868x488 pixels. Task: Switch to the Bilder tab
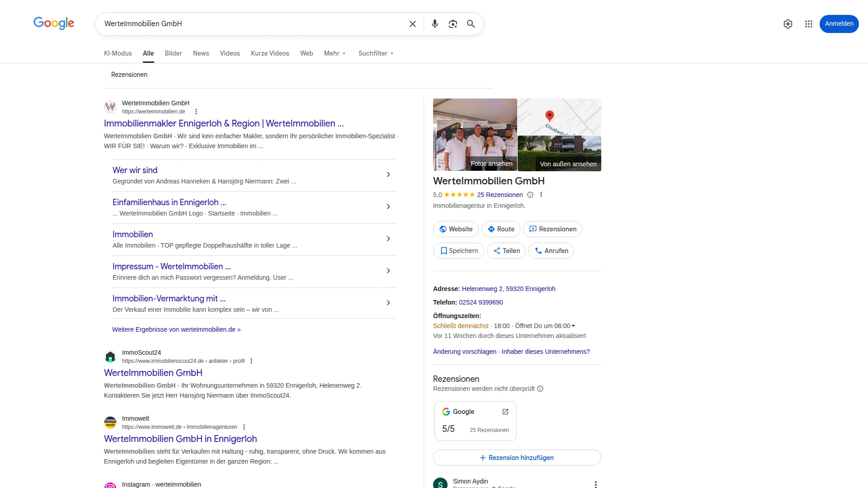(x=173, y=53)
